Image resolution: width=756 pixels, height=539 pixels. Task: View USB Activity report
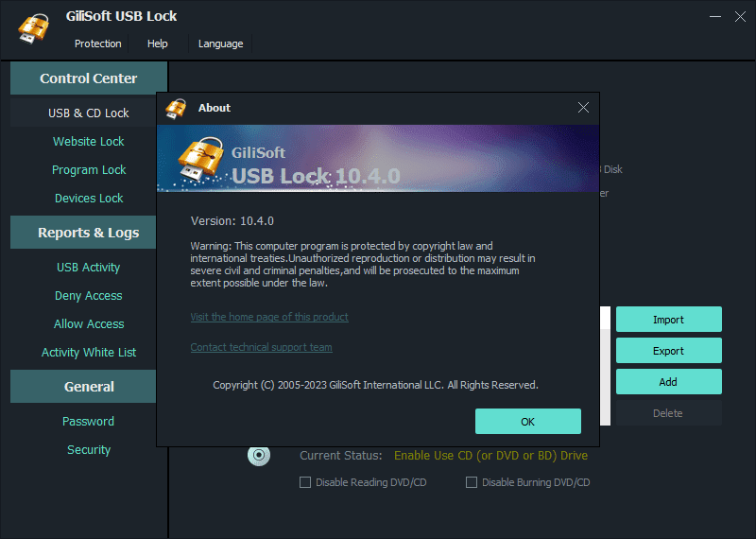point(89,268)
